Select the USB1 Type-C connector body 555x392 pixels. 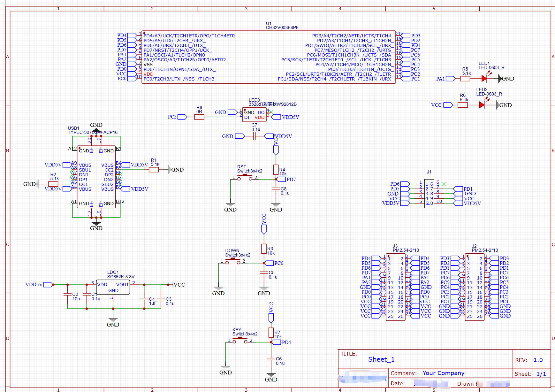pyautogui.click(x=96, y=177)
